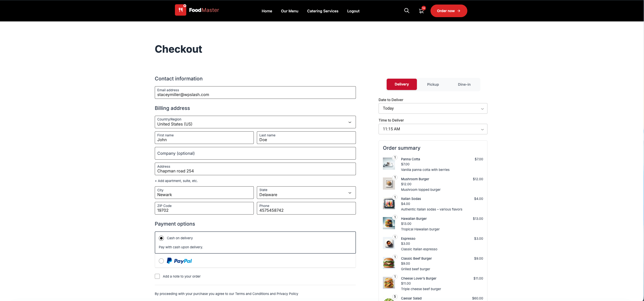
Task: Click the Espresso product image
Action: click(389, 243)
